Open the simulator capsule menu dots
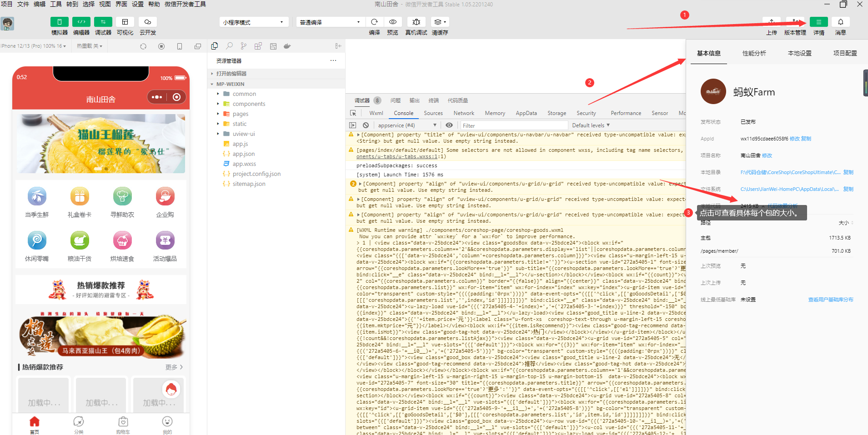Image resolution: width=868 pixels, height=435 pixels. click(157, 97)
